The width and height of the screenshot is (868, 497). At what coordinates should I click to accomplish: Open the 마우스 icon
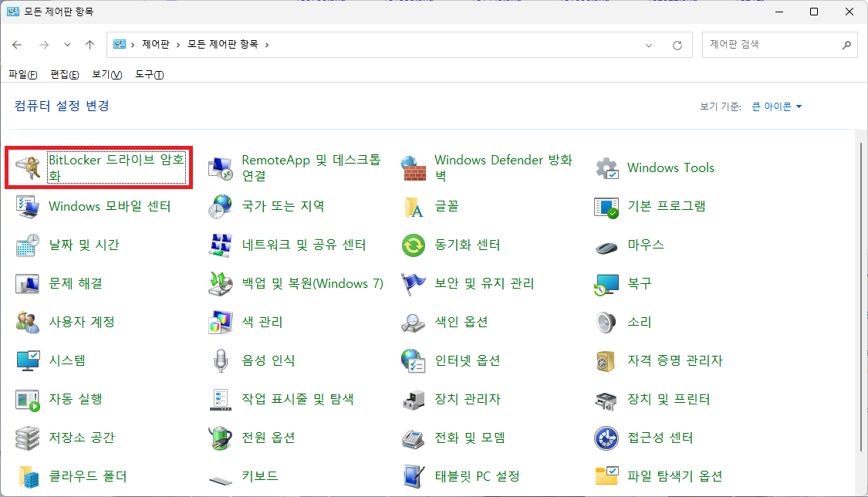coord(606,246)
